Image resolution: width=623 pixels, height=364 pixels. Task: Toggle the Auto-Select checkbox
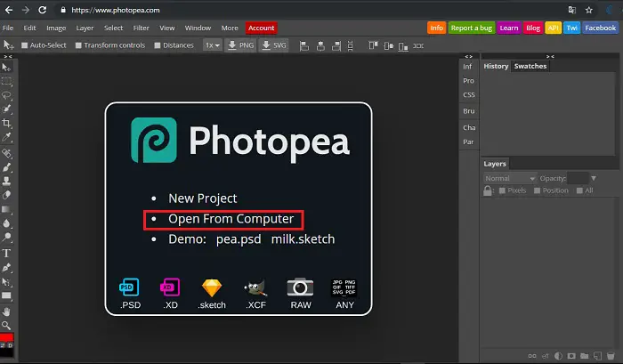click(x=25, y=45)
